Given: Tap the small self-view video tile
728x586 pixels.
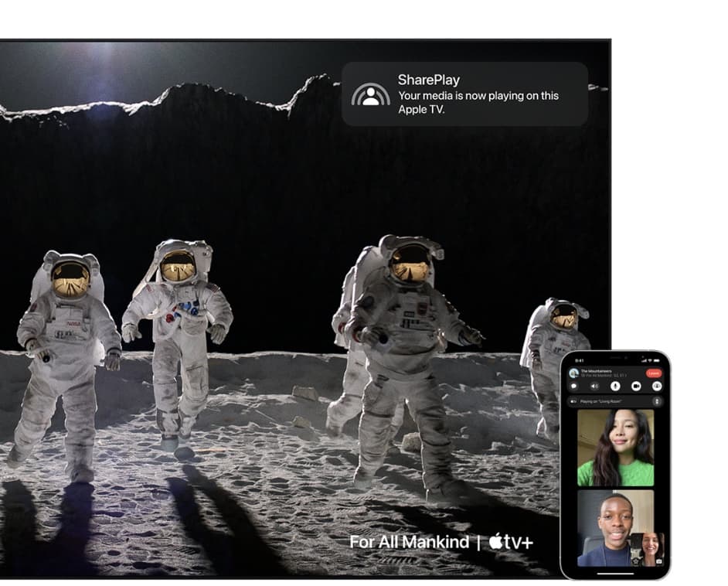Looking at the screenshot, I should click(647, 550).
